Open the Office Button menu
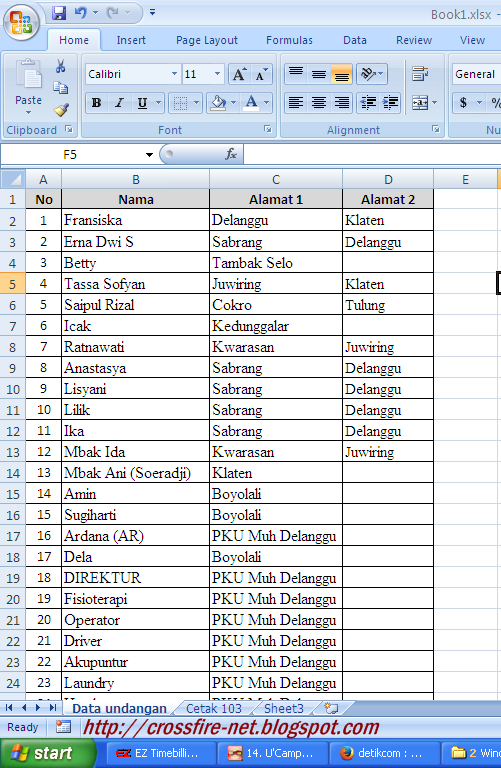 click(21, 23)
